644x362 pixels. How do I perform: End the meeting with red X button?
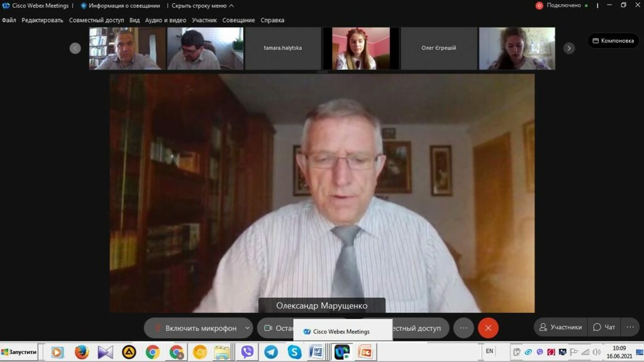pos(488,328)
